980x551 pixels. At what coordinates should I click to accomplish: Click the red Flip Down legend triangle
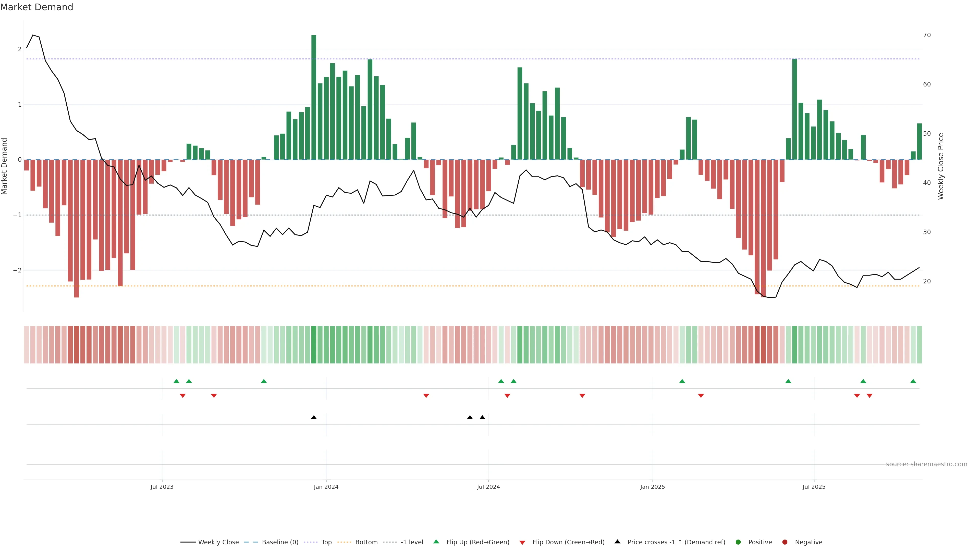[522, 543]
